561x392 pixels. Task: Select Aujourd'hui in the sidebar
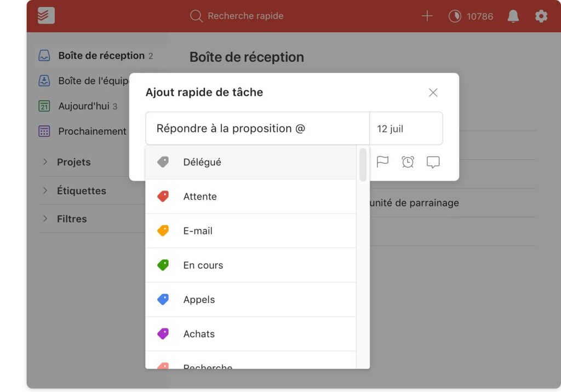click(88, 106)
